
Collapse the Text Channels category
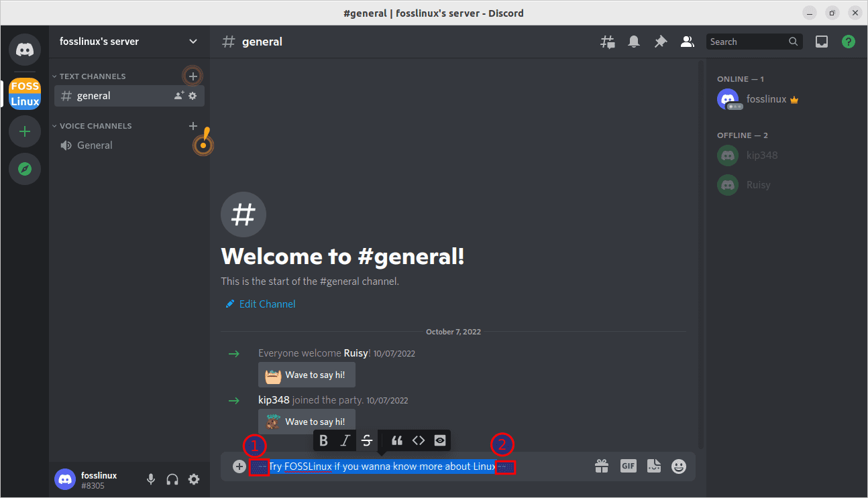click(x=89, y=76)
